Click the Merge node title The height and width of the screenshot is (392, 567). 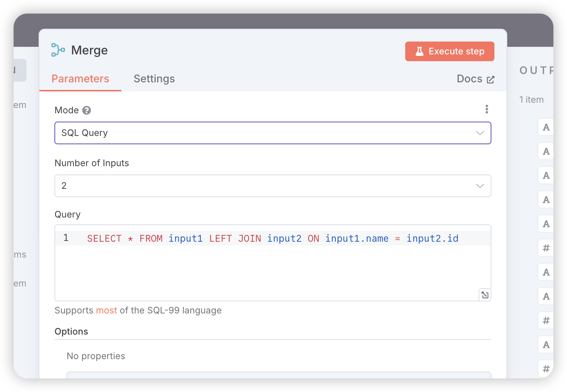pos(90,50)
